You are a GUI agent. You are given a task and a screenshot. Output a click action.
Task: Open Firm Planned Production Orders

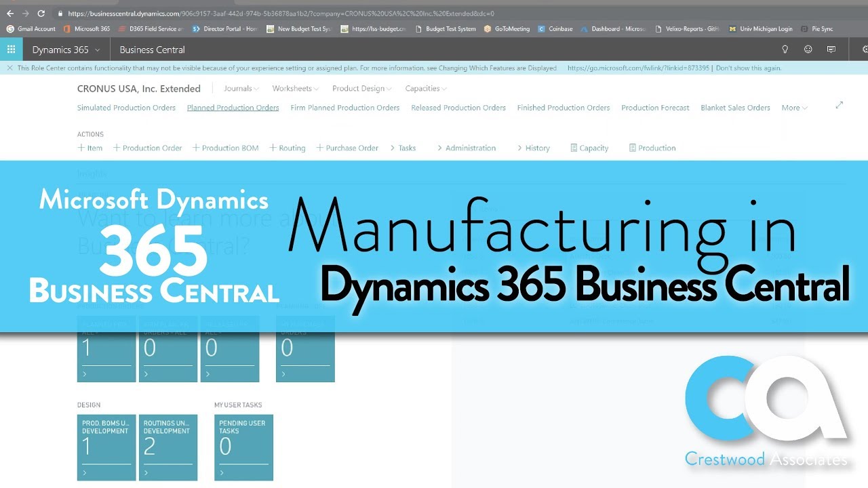tap(344, 108)
